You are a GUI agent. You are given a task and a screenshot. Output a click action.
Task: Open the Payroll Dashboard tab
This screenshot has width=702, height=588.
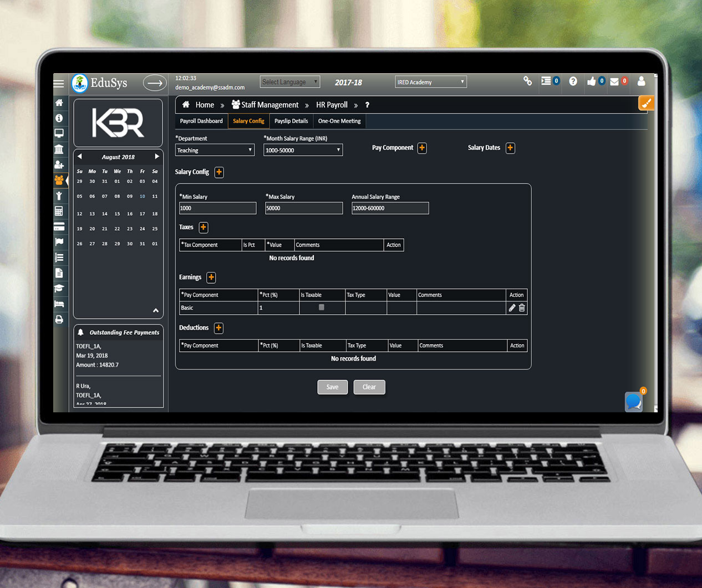(x=201, y=121)
